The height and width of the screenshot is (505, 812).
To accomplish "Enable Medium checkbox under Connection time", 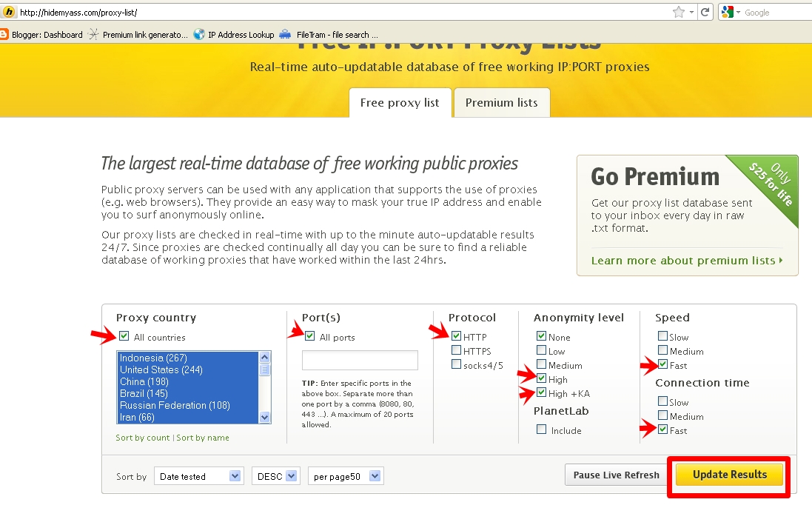I will point(663,415).
